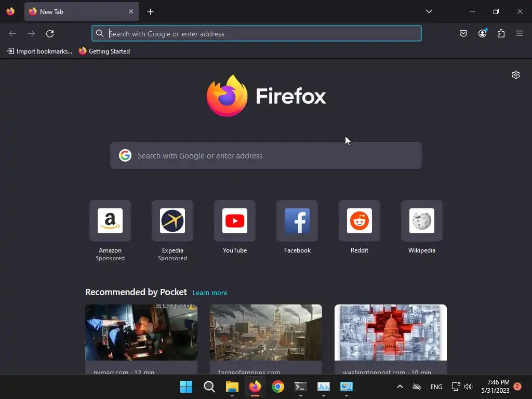Image resolution: width=532 pixels, height=399 pixels.
Task: Open the notification badge showing 2
Action: point(517,387)
